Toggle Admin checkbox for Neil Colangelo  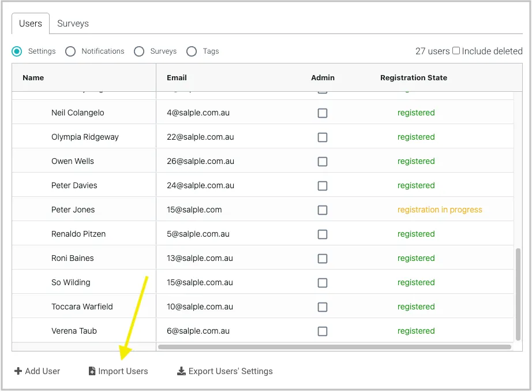click(323, 113)
